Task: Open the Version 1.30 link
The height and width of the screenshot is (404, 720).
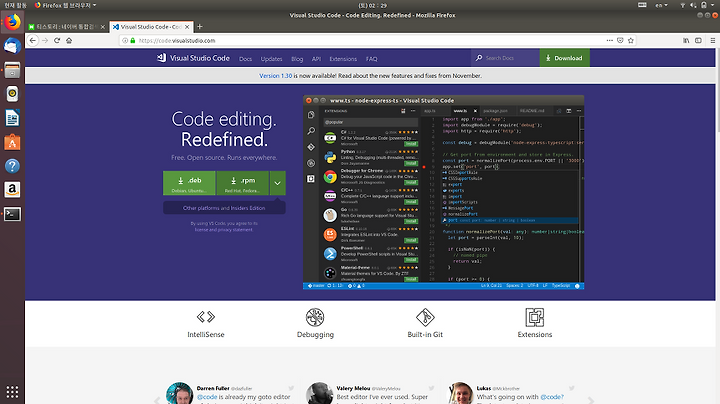Action: coord(276,76)
